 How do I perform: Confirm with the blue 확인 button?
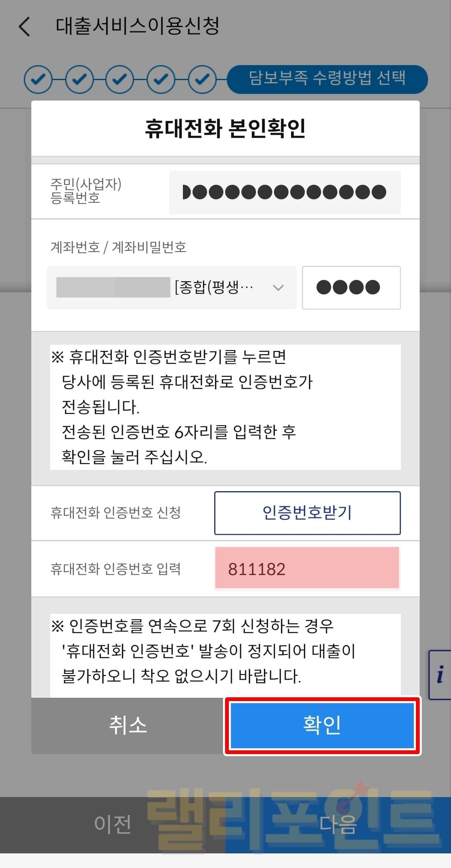coord(322,725)
